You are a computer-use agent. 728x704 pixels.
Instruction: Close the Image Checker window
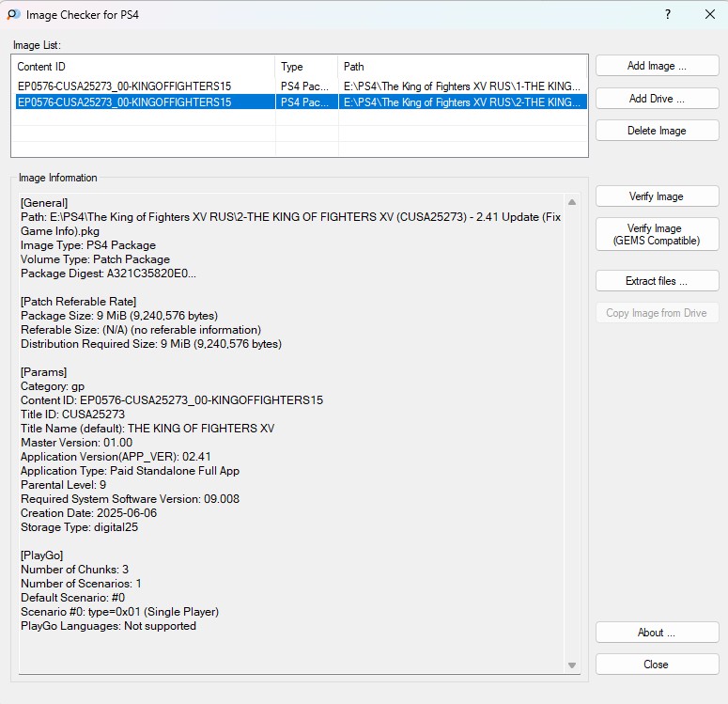pyautogui.click(x=710, y=14)
